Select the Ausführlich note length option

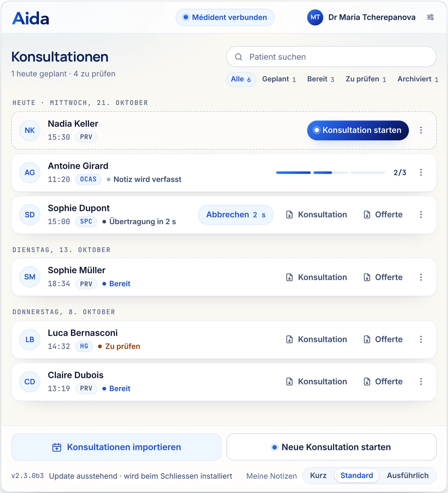coord(408,475)
